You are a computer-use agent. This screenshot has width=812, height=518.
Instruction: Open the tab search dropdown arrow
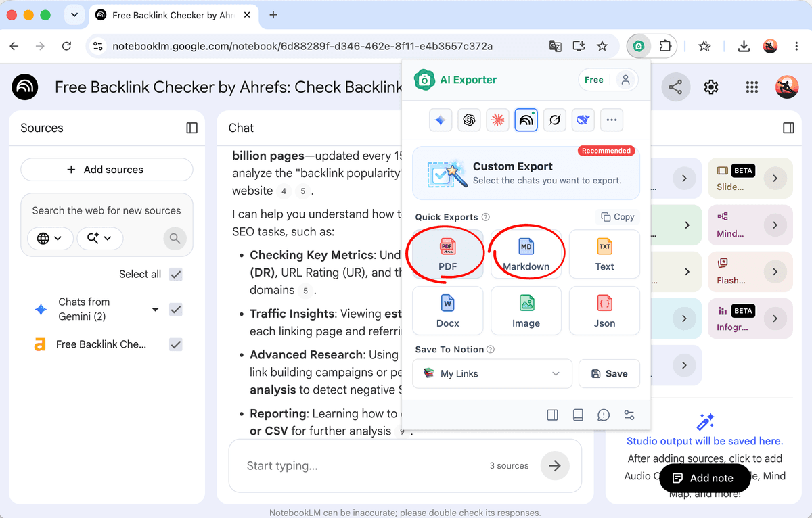coord(74,15)
